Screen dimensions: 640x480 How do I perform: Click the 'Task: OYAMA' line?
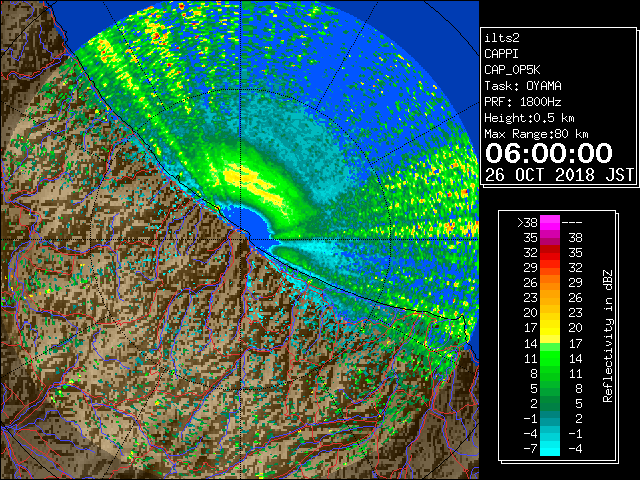point(523,86)
